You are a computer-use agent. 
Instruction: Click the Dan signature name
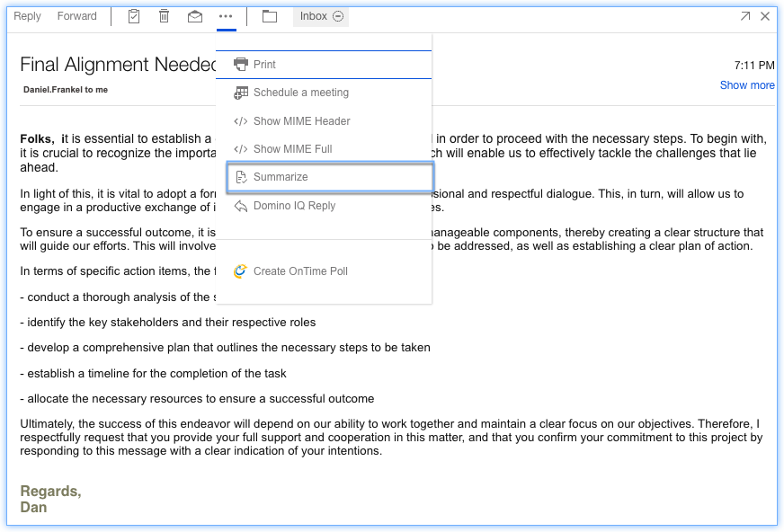[x=33, y=507]
